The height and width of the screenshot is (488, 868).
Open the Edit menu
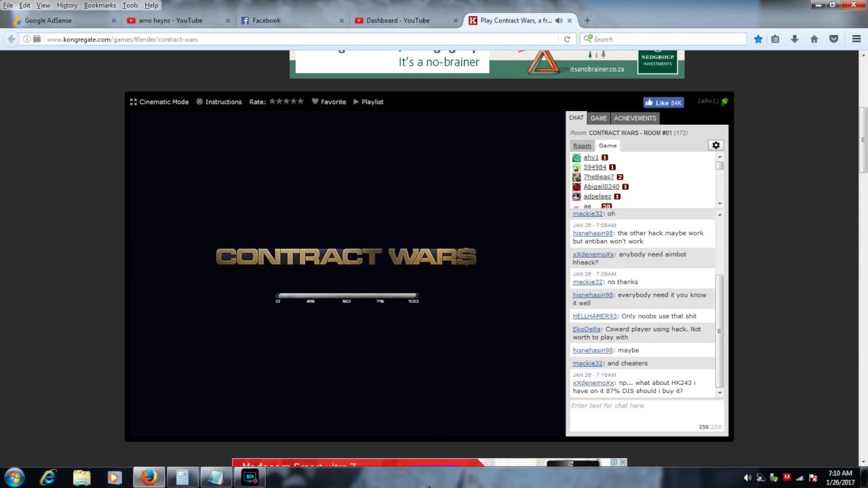coord(24,5)
